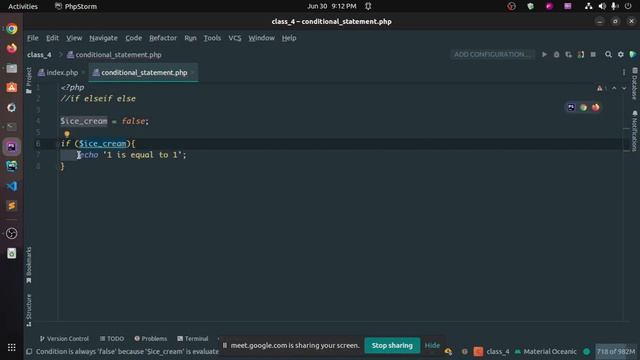This screenshot has width=640, height=360.
Task: Click the memory indicator 718 of 982M
Action: click(616, 351)
